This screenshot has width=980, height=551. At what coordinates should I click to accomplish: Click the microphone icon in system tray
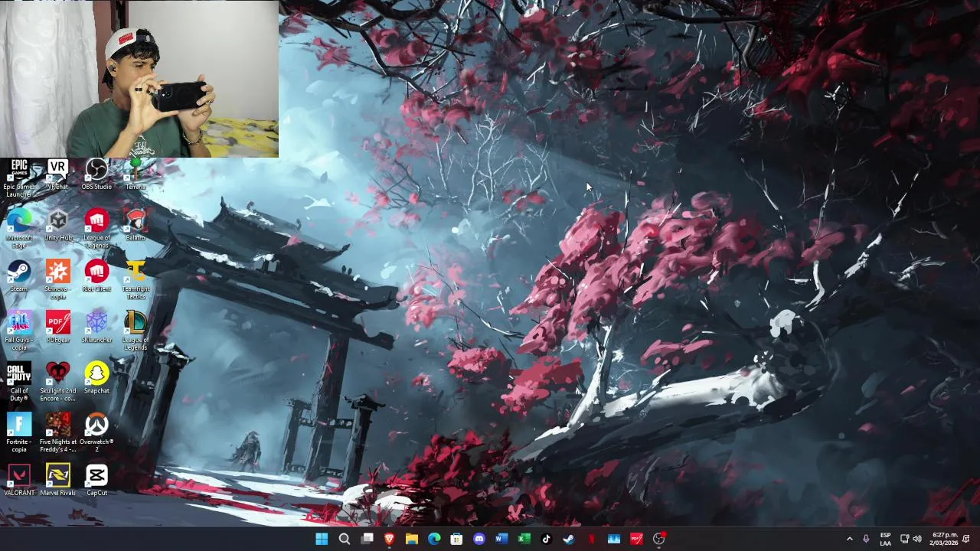click(x=866, y=539)
